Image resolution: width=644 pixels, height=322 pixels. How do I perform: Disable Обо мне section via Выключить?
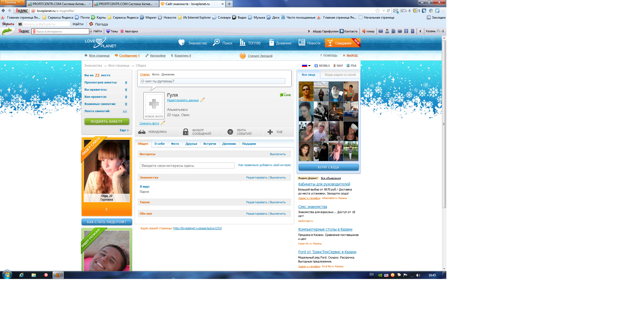click(278, 214)
